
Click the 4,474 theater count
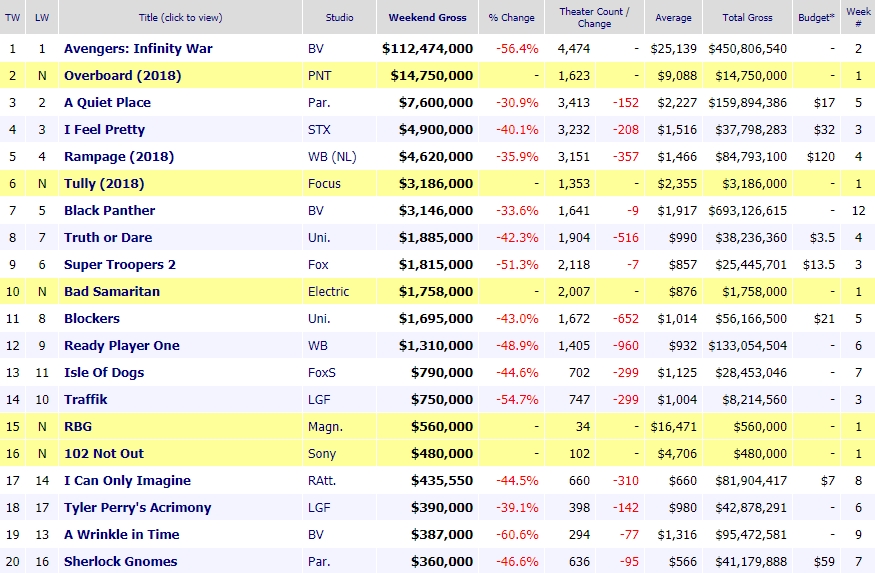pyautogui.click(x=574, y=49)
